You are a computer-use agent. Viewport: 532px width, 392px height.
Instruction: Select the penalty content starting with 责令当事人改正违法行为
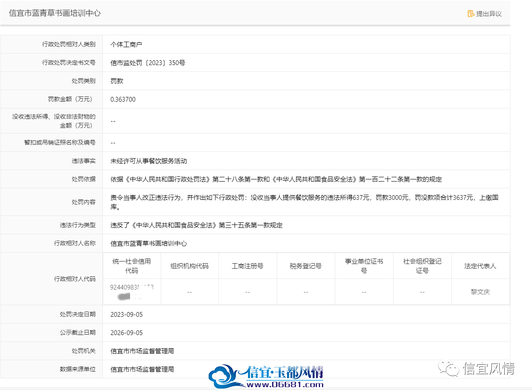click(304, 202)
